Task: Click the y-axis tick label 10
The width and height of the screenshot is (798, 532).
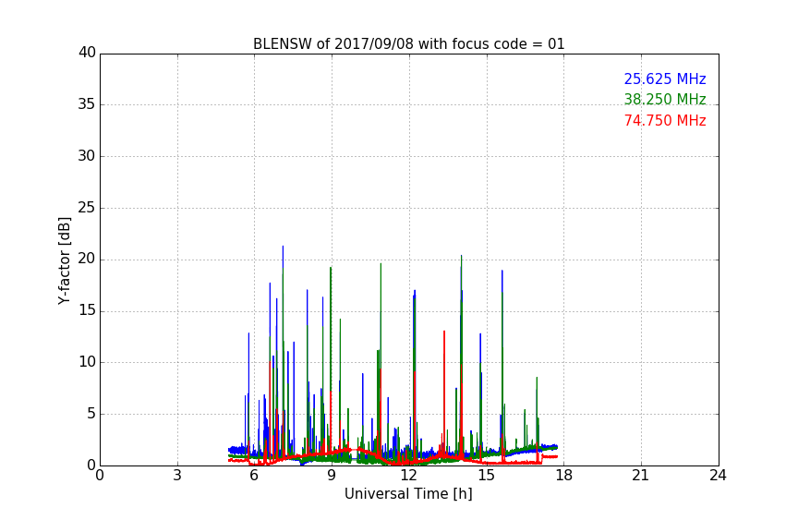Action: pyautogui.click(x=87, y=362)
